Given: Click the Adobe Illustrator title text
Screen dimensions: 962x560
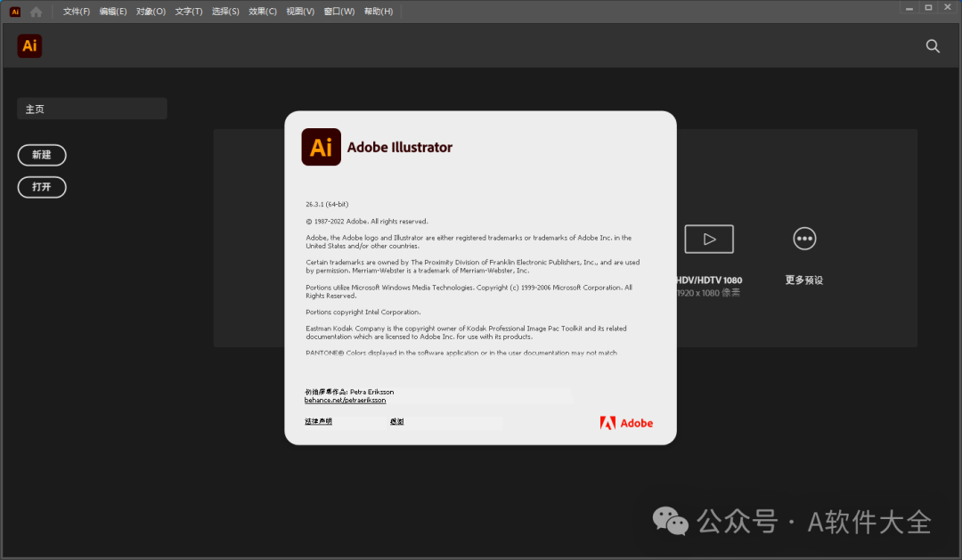Looking at the screenshot, I should click(x=399, y=147).
